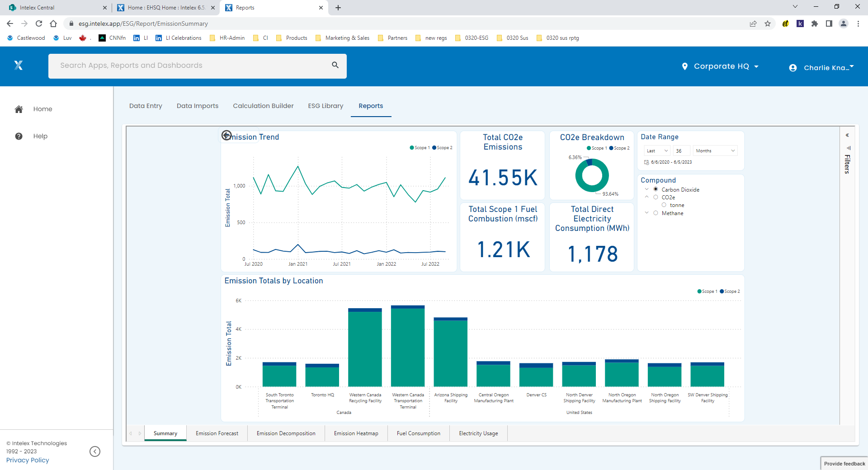Viewport: 868px width, 470px height.
Task: Click the Home icon in the left sidebar
Action: tap(19, 109)
